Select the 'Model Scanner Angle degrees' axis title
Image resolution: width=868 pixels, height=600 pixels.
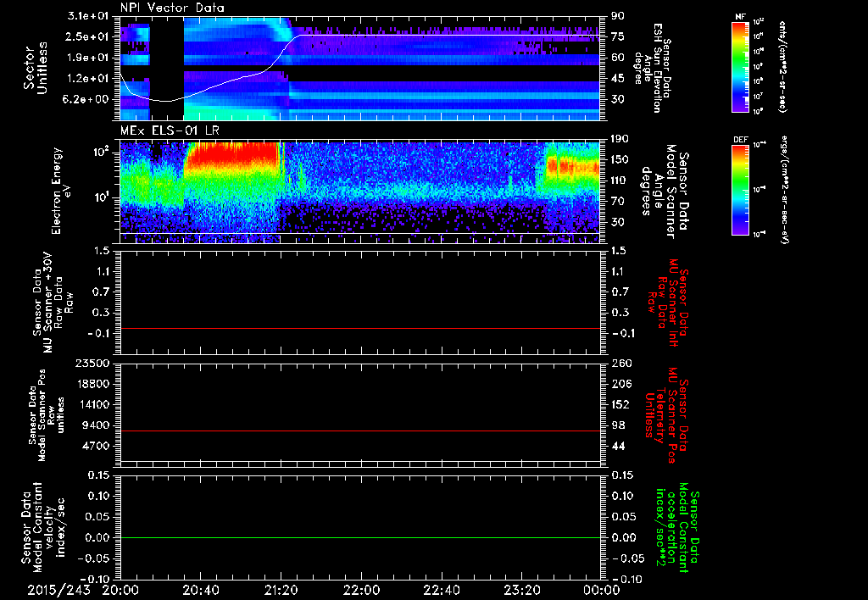coord(665,192)
